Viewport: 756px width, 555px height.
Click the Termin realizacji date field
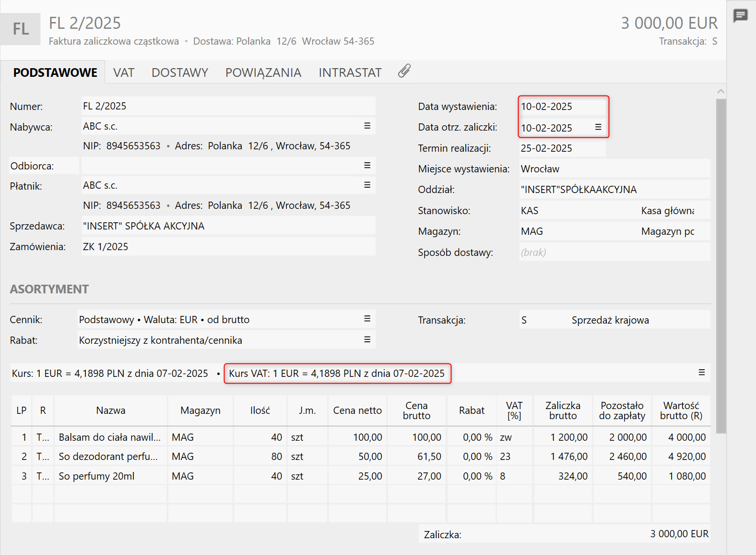click(561, 148)
